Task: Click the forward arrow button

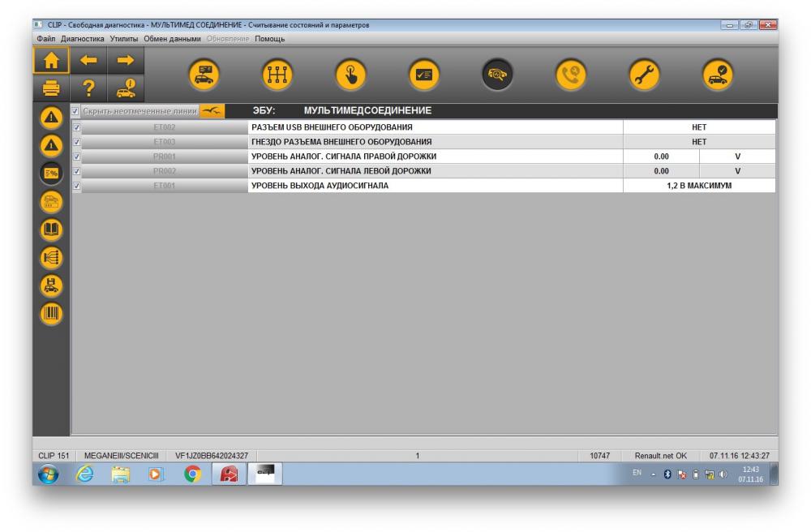Action: pos(125,61)
